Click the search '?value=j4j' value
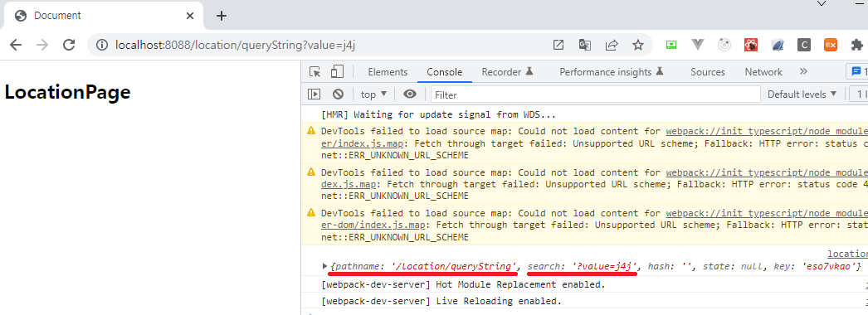 605,267
